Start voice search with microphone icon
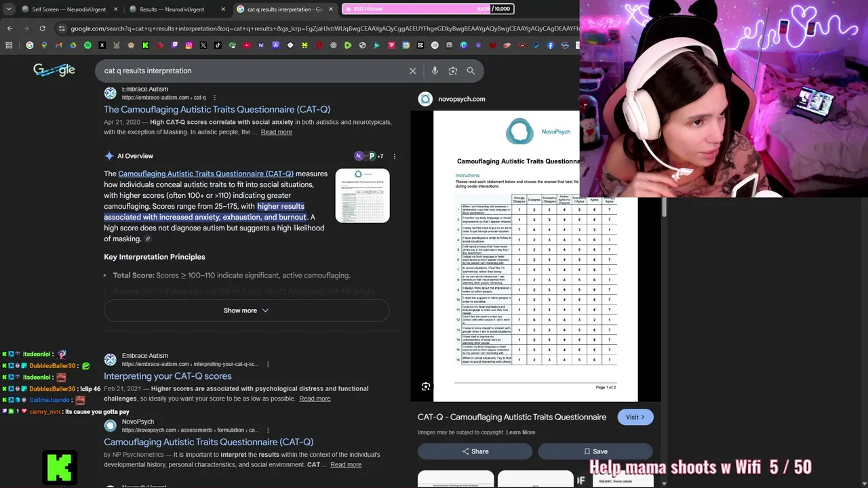Image resolution: width=868 pixels, height=488 pixels. coord(435,70)
